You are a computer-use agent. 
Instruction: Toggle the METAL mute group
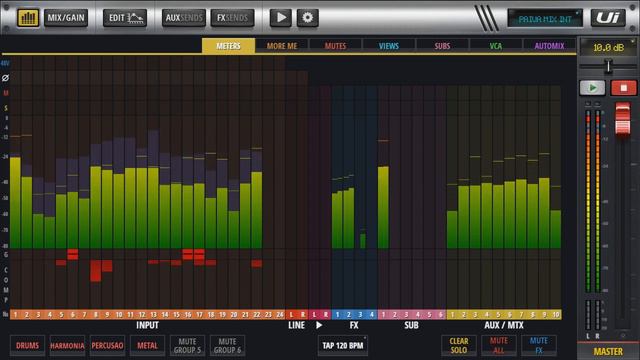click(x=147, y=345)
